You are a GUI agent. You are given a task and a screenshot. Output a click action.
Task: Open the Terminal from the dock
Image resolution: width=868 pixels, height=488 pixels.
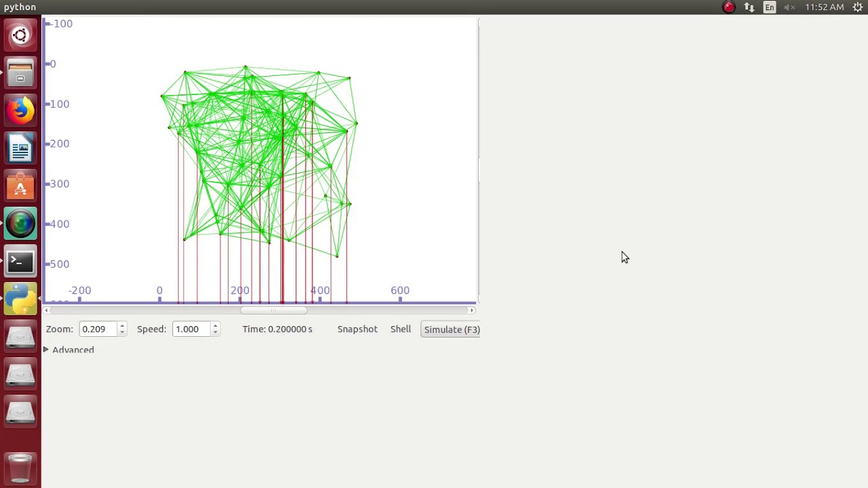coord(20,262)
